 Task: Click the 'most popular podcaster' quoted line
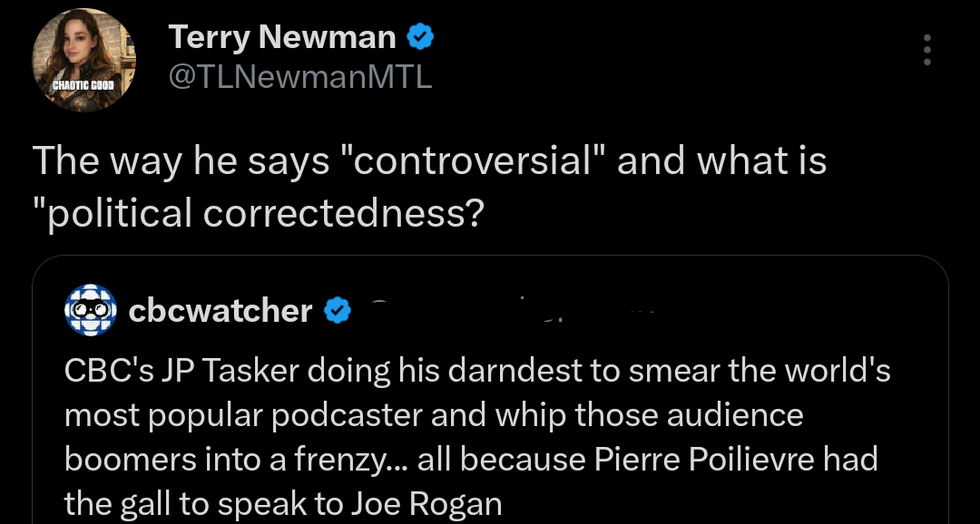tap(434, 414)
